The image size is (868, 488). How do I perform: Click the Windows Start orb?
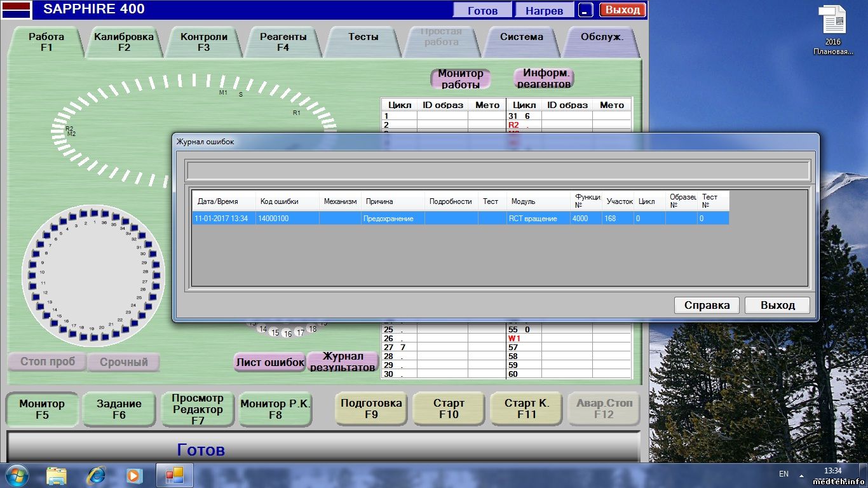tap(17, 475)
